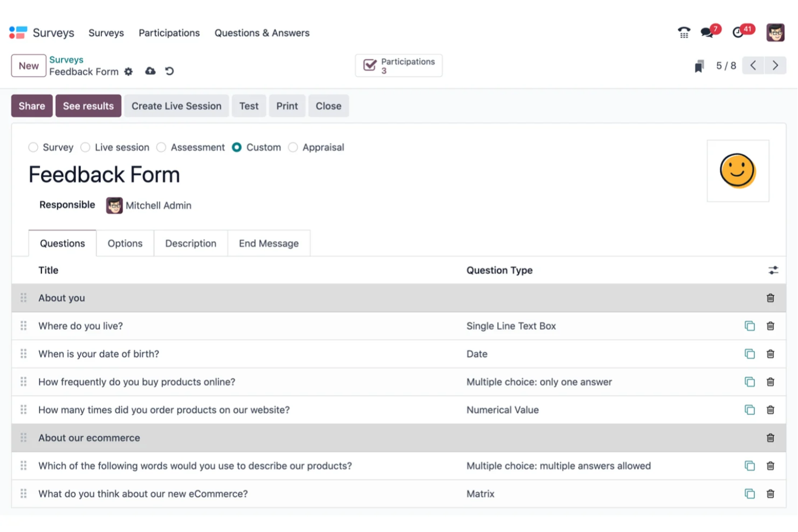The height and width of the screenshot is (532, 798).
Task: Click the Surveys breadcrumb link
Action: tap(66, 60)
